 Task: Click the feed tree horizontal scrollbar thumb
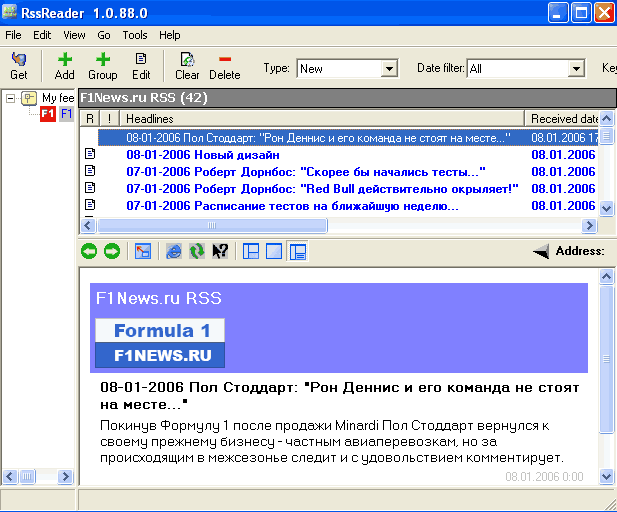pyautogui.click(x=27, y=477)
